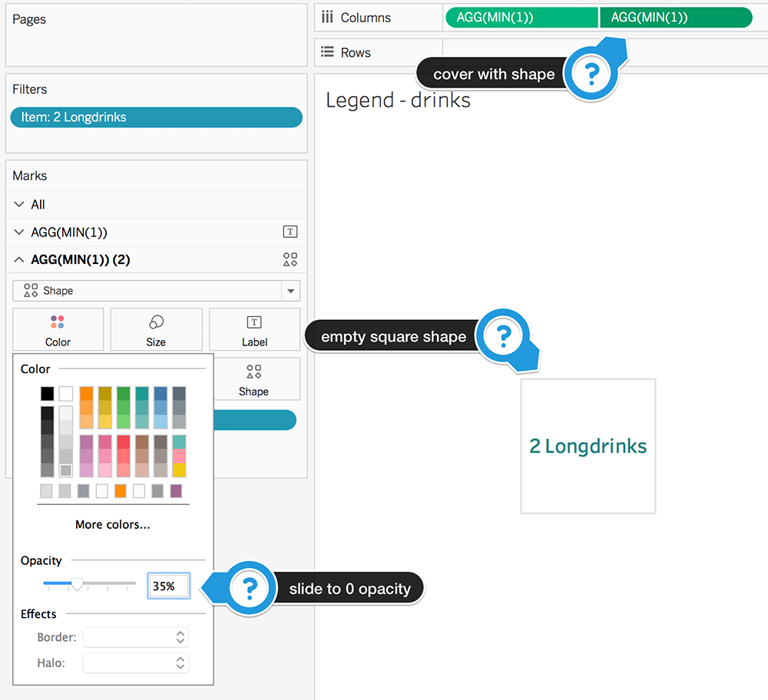
Task: Select the second AGG(MIN(1)) pill on Columns
Action: point(676,17)
